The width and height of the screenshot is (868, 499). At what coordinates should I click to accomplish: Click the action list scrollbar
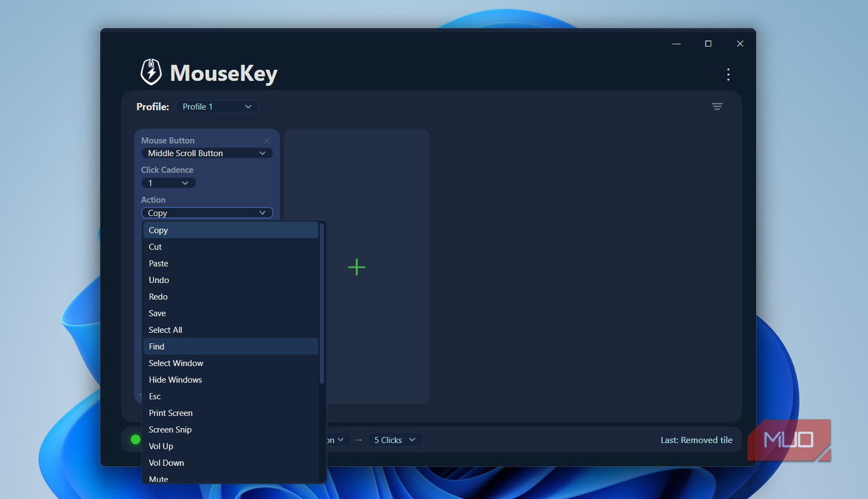[322, 303]
